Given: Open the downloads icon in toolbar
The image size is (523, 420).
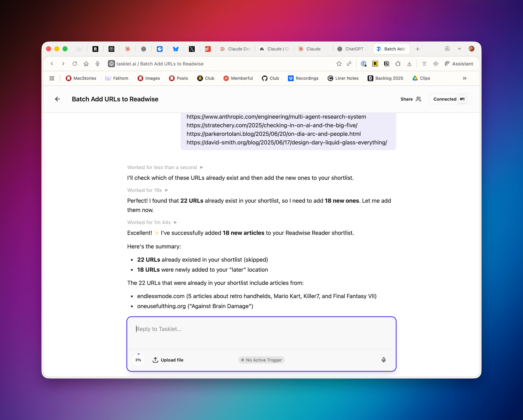Looking at the screenshot, I should tap(409, 64).
